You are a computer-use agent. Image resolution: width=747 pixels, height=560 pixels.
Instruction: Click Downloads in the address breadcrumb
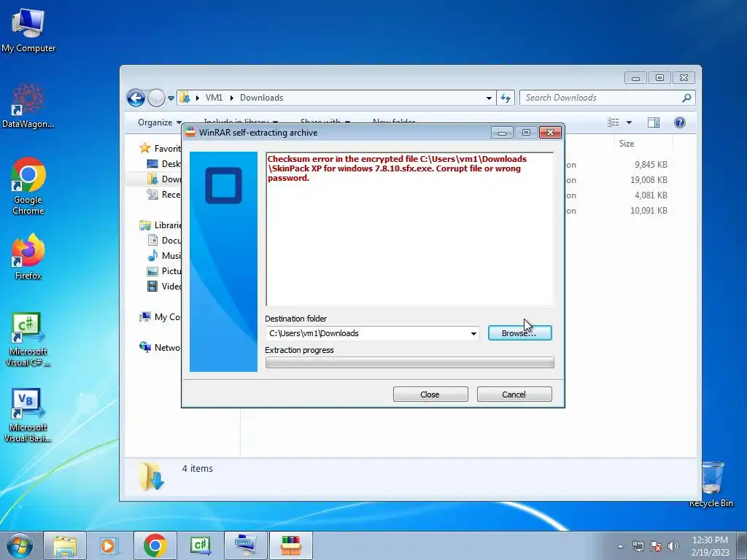click(261, 98)
